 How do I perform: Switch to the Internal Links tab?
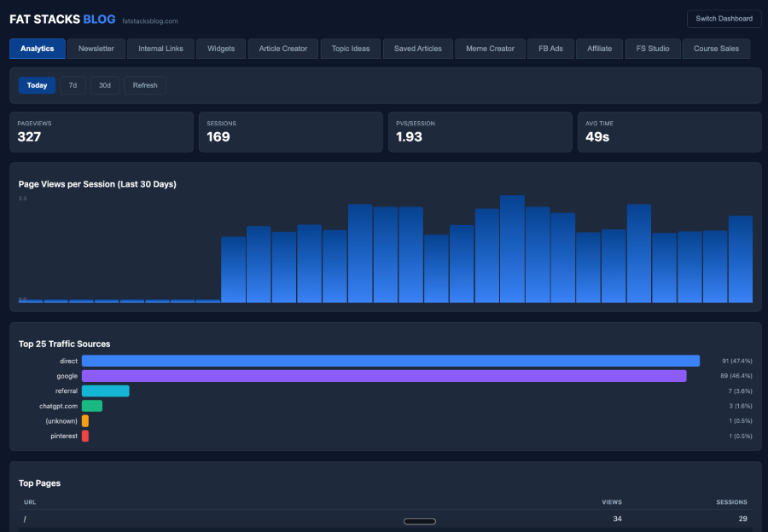pos(160,49)
